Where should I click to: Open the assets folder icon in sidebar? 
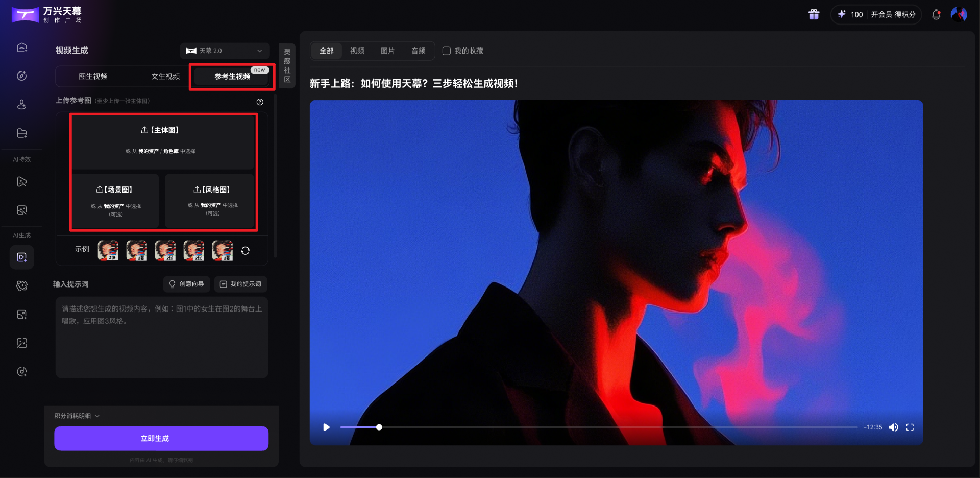click(21, 133)
